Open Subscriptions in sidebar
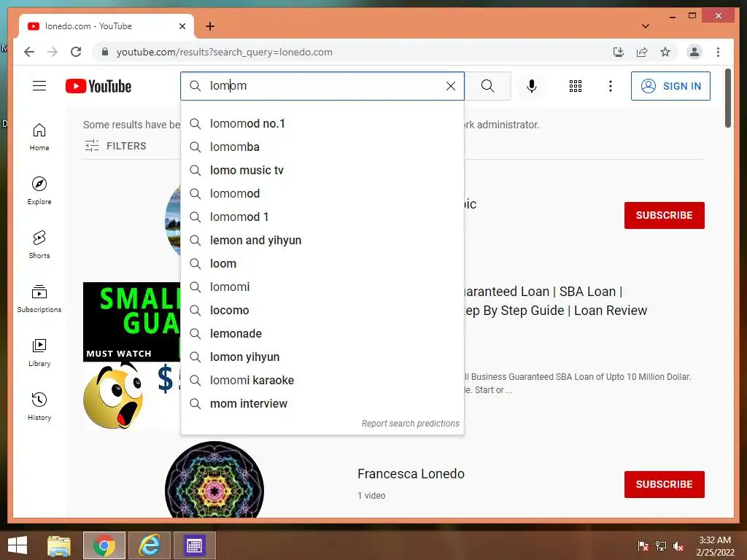This screenshot has height=560, width=747. pyautogui.click(x=39, y=298)
